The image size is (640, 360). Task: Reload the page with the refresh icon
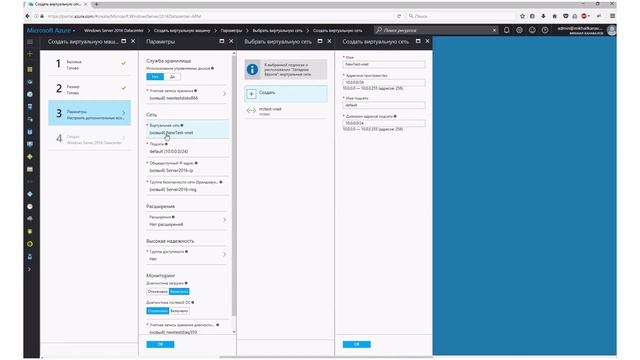(x=399, y=16)
